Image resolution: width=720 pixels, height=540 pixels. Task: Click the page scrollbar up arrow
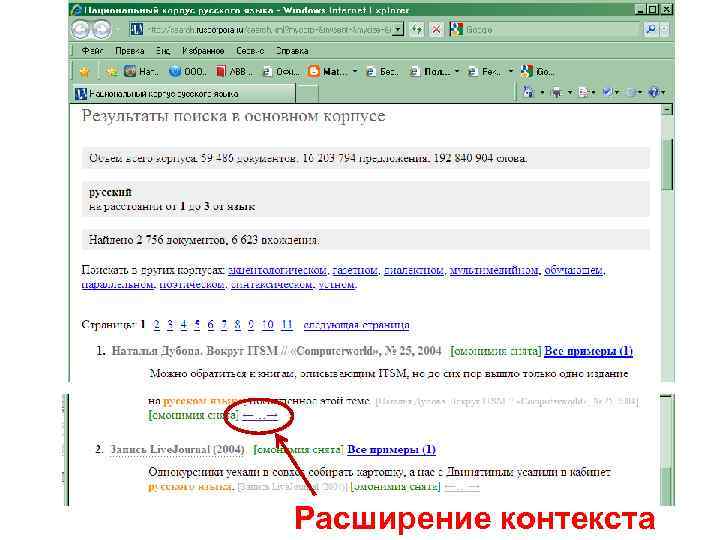coord(667,110)
